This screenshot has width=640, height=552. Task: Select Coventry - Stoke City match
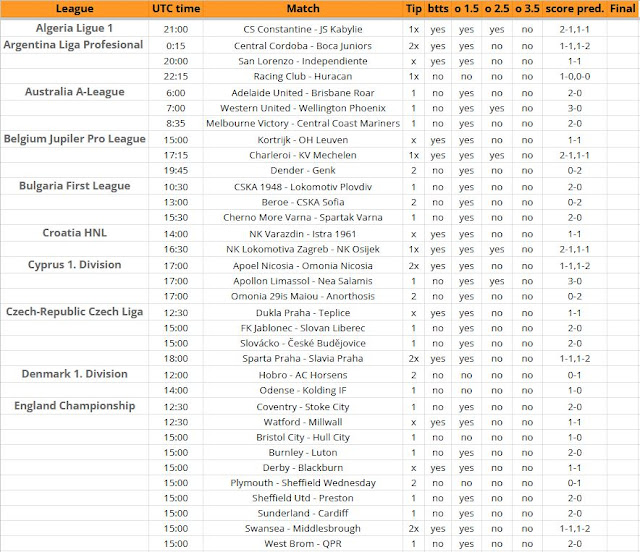pyautogui.click(x=303, y=407)
